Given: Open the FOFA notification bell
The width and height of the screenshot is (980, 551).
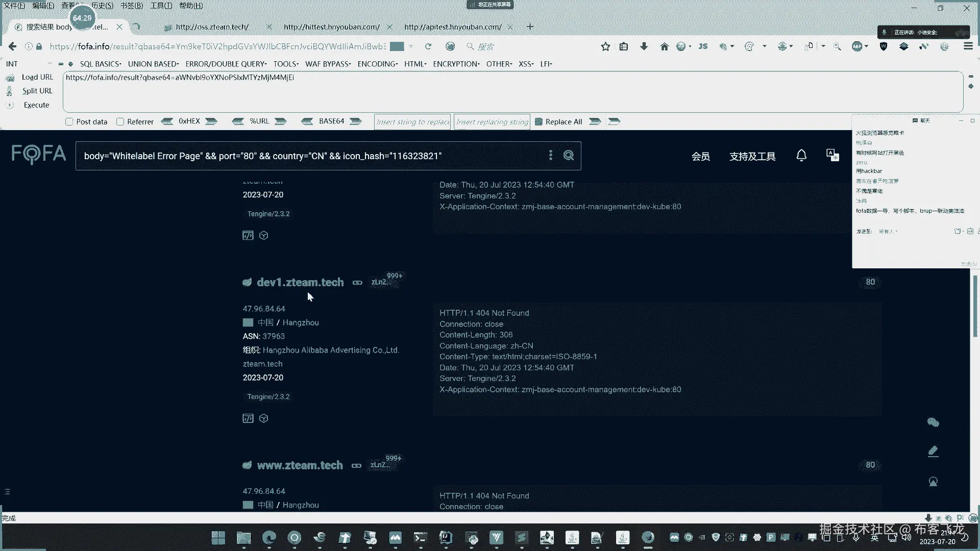Looking at the screenshot, I should point(801,156).
